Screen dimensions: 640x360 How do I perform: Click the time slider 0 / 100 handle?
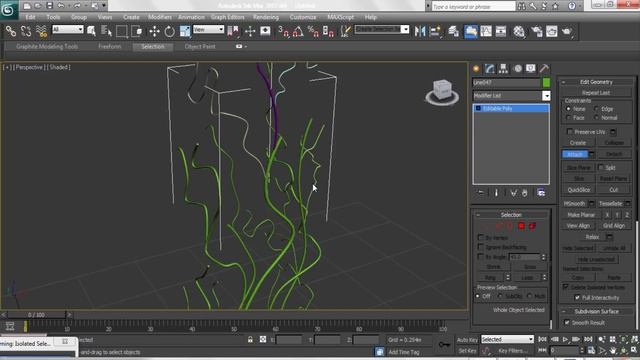tap(36, 315)
